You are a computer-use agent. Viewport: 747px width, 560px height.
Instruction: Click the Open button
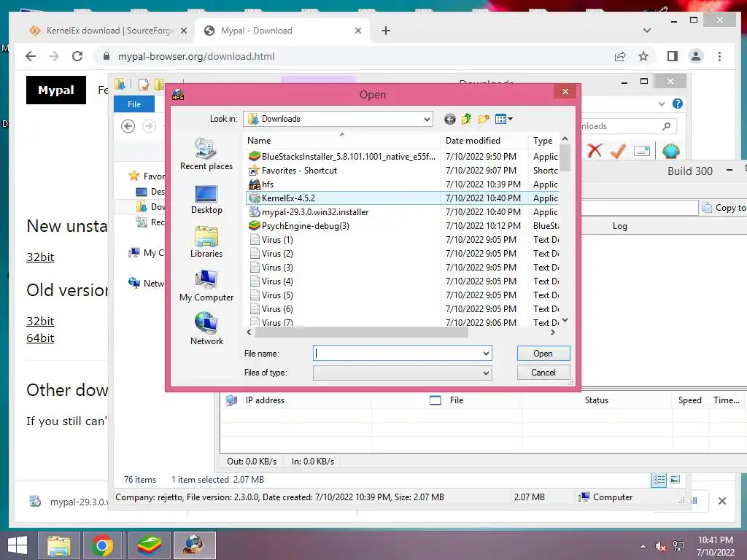tap(543, 354)
